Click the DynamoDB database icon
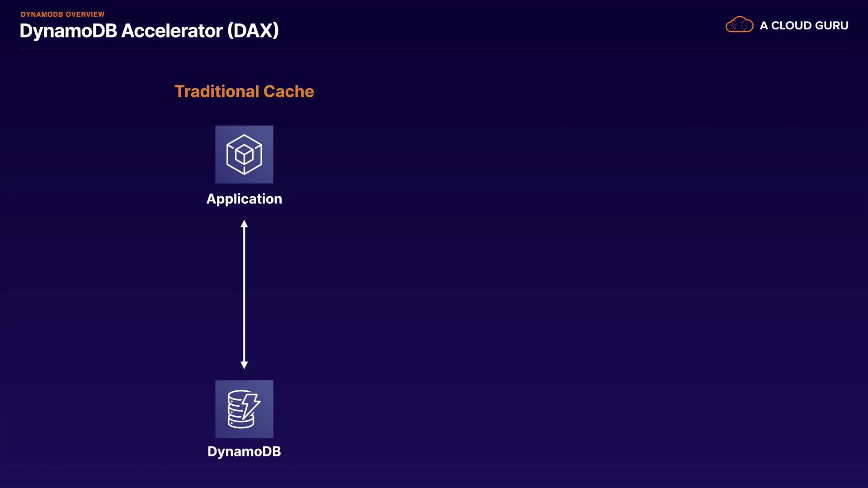 click(244, 409)
